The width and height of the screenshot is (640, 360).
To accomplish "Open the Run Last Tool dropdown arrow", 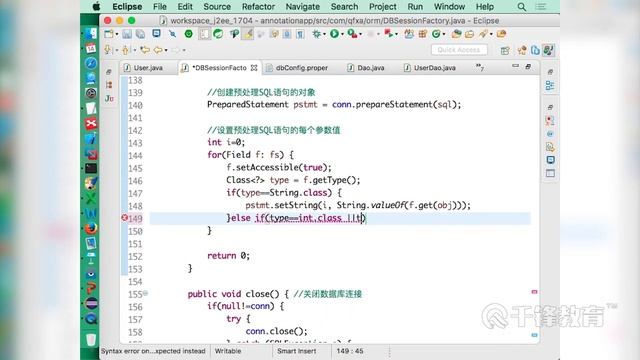I will point(360,34).
